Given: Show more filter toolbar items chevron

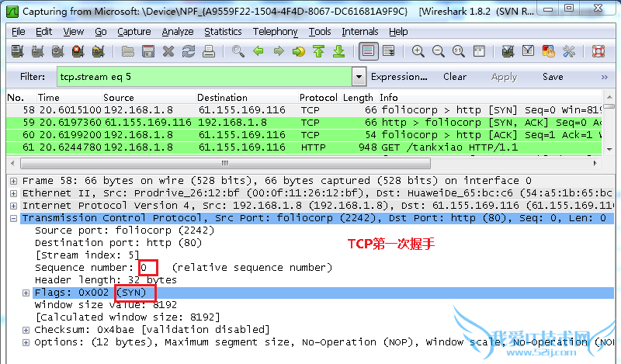Looking at the screenshot, I should (605, 77).
